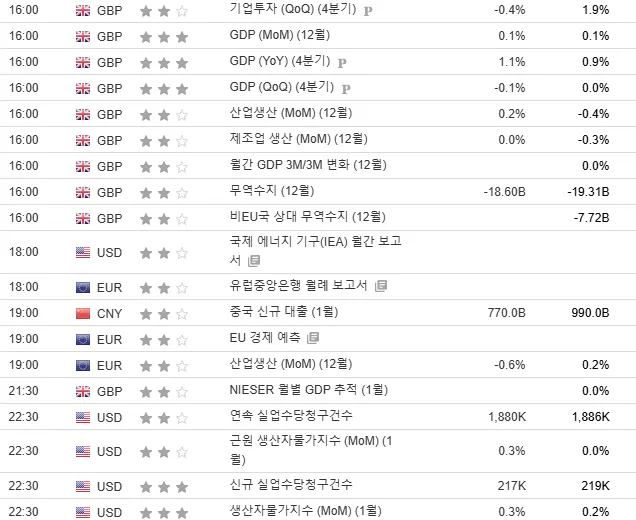
Task: Open the 무역수지 (12월) event
Action: tap(272, 191)
